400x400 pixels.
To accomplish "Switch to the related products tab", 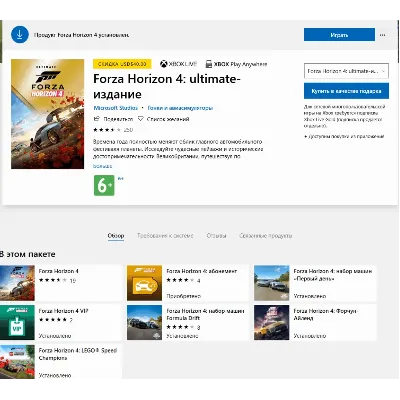I will click(265, 236).
